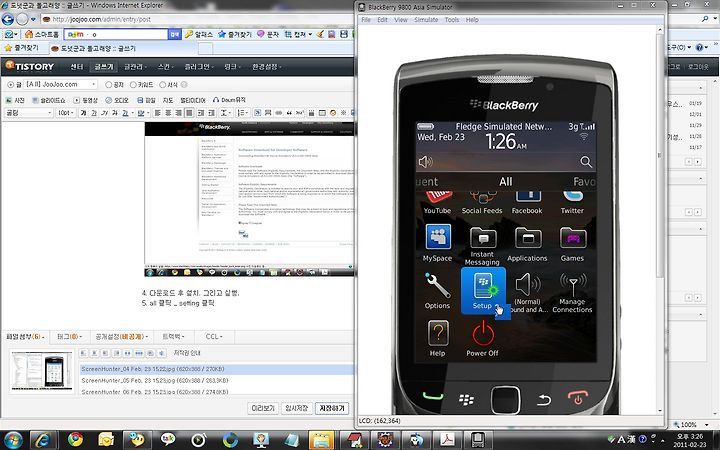The height and width of the screenshot is (450, 720).
Task: Click 저장하기 save button
Action: point(332,408)
